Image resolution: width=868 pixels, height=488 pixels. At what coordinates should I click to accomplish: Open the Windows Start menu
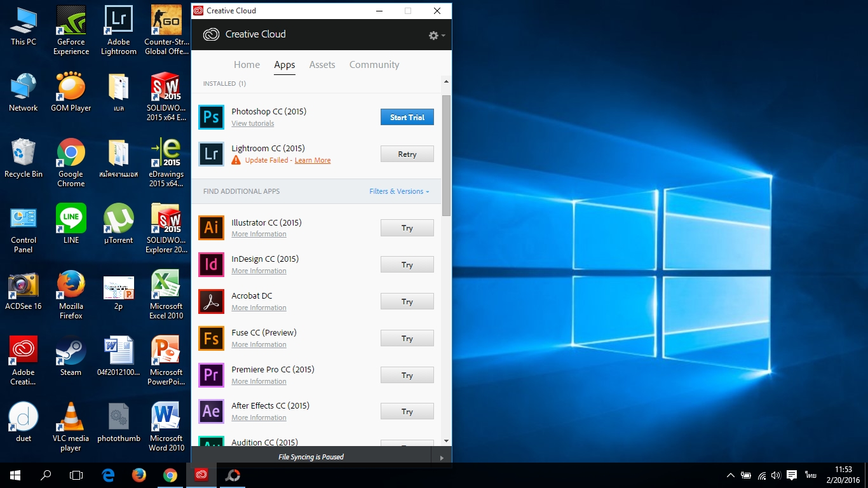tap(15, 475)
